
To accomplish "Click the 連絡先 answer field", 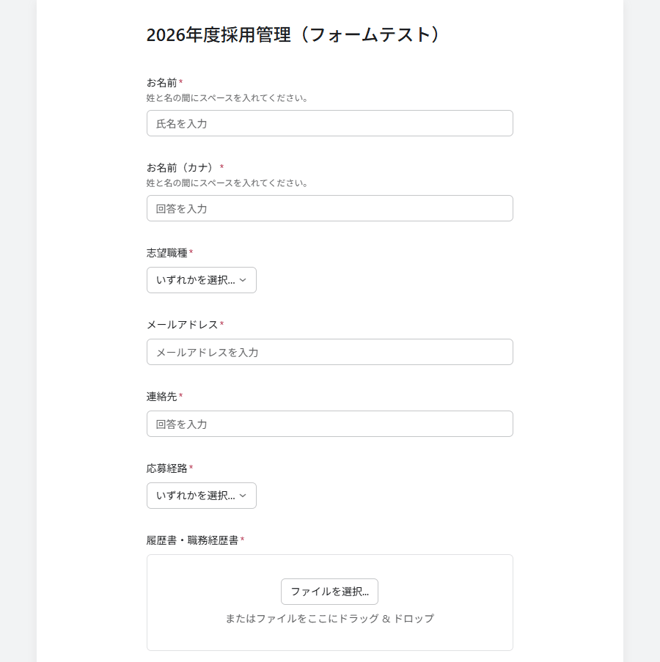I will point(329,424).
